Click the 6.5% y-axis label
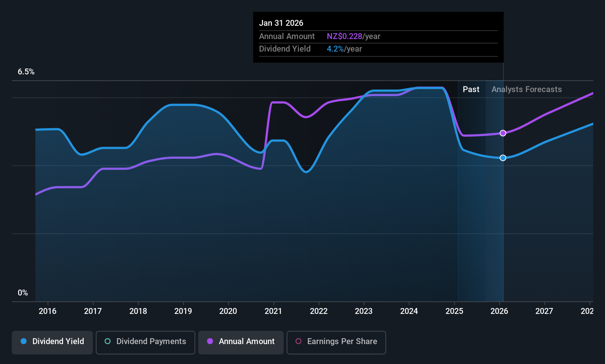Image resolution: width=605 pixels, height=364 pixels. coord(26,72)
